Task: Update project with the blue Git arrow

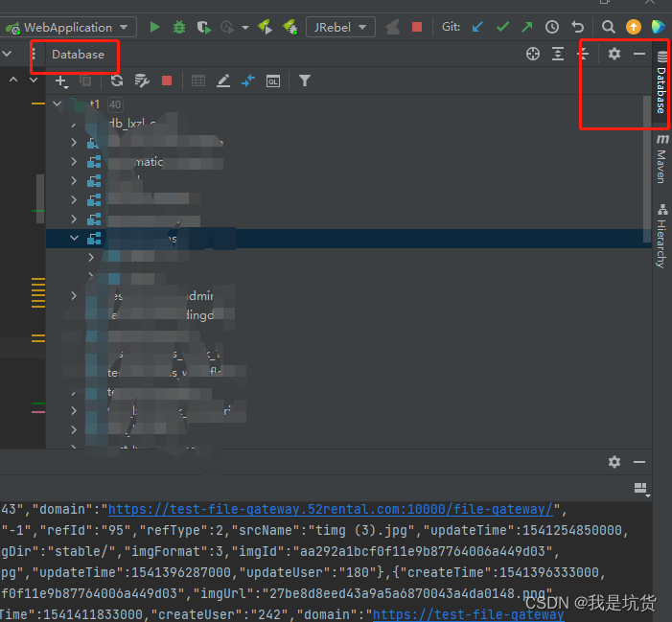Action: point(477,28)
